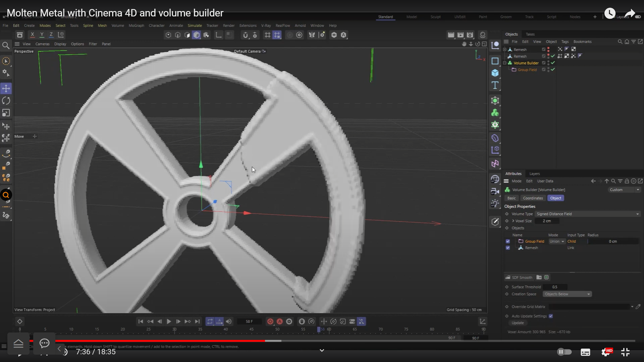Screen dimensions: 644x362
Task: Switch to the Takes tab
Action: [x=530, y=34]
